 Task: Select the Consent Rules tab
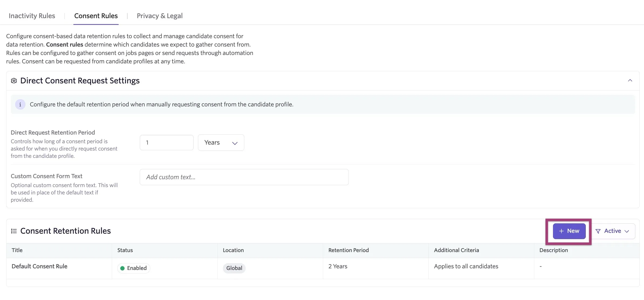click(96, 16)
